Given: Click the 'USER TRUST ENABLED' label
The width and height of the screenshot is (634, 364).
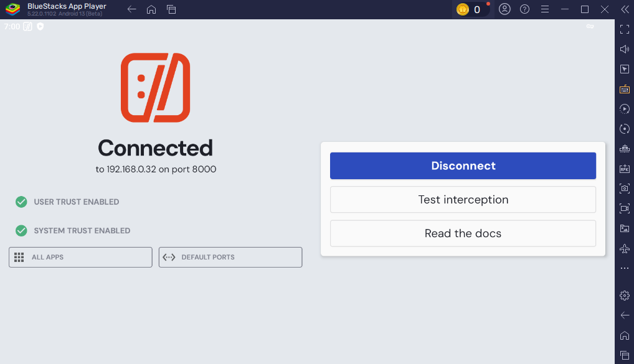Looking at the screenshot, I should 77,202.
